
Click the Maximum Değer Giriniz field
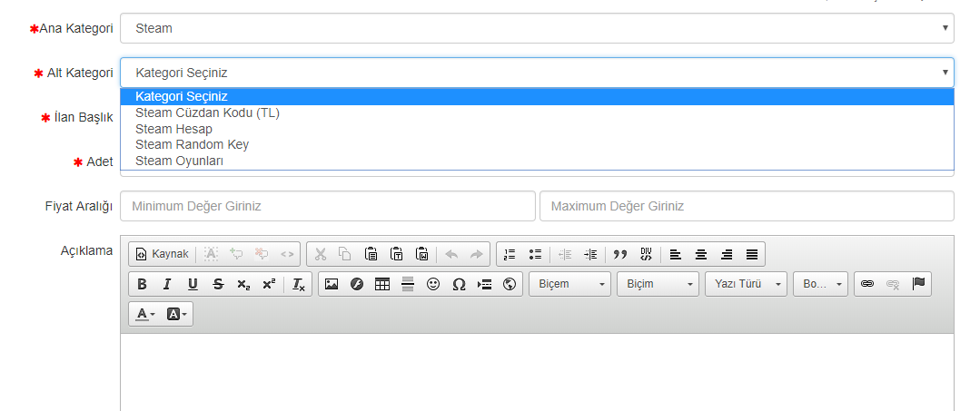(x=747, y=206)
